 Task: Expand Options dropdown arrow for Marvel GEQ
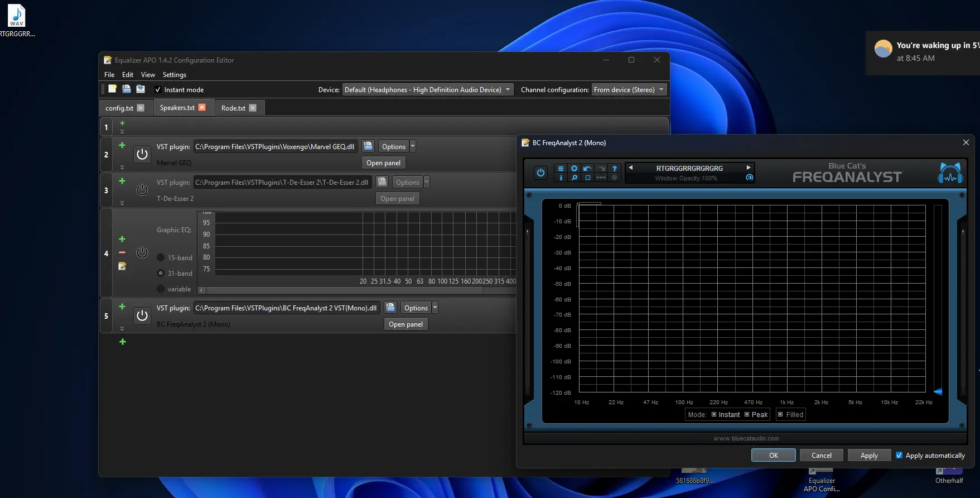click(x=413, y=146)
